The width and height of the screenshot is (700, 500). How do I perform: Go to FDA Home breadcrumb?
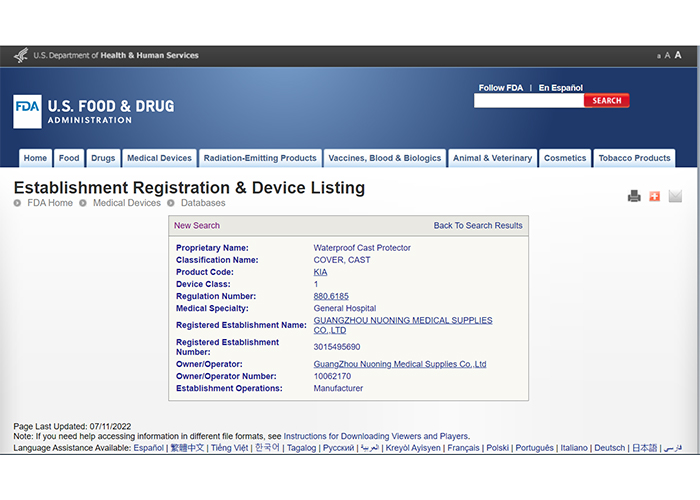pos(50,203)
